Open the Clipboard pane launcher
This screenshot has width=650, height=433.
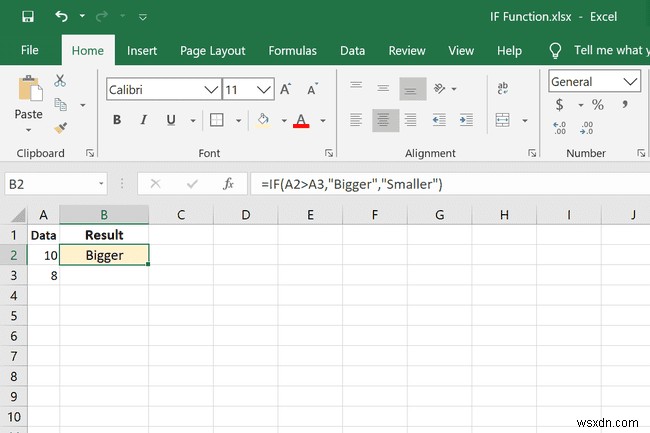(x=90, y=153)
